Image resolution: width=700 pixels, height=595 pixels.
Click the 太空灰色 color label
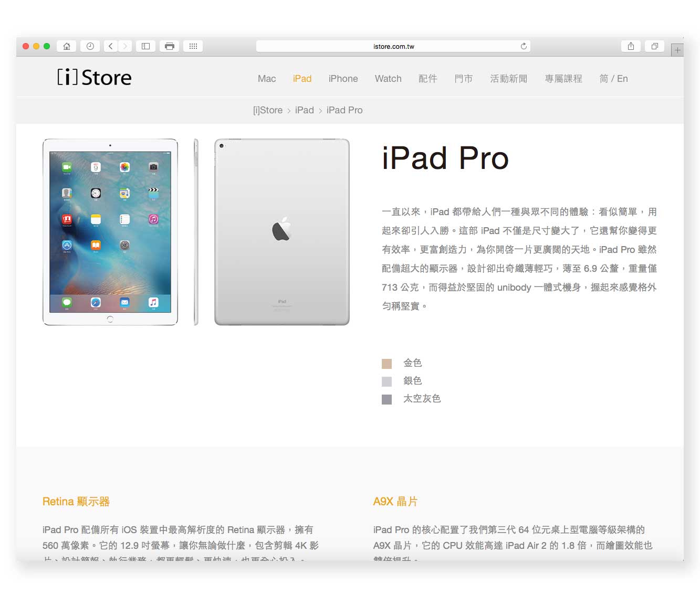tap(422, 399)
